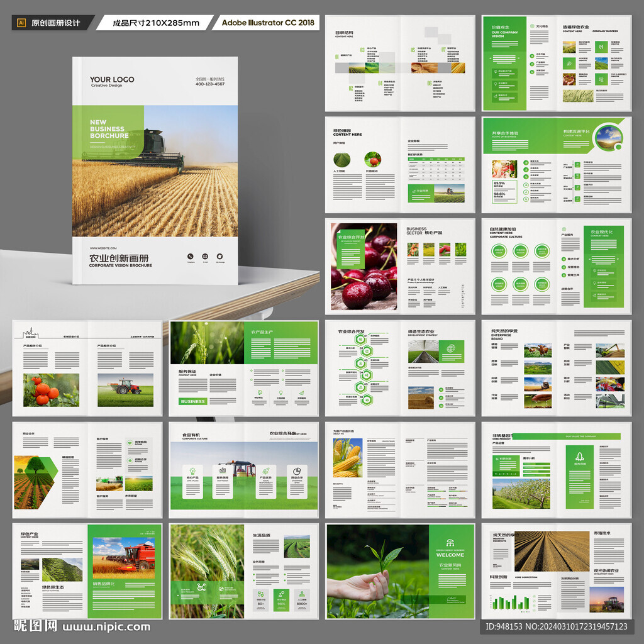The height and width of the screenshot is (644, 644).
Task: Click the lightbulb icon on the 核心产品 card
Action: tap(192, 471)
